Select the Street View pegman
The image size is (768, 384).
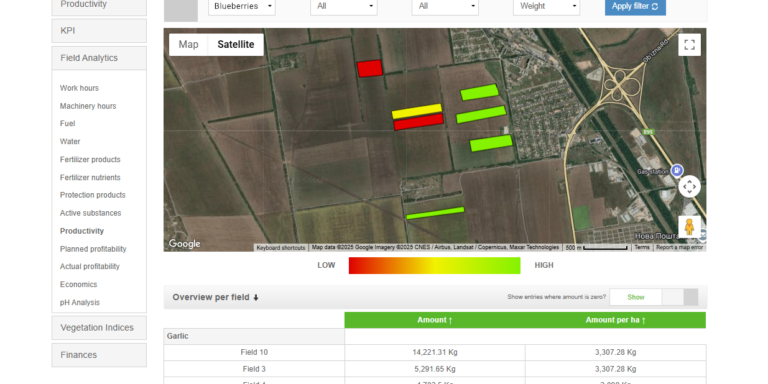coord(689,227)
